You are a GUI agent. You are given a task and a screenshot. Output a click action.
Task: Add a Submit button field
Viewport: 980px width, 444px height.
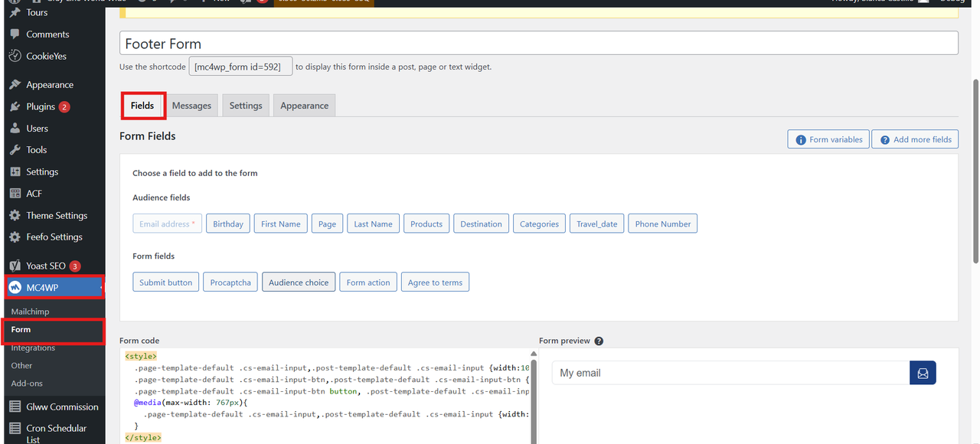click(x=166, y=282)
